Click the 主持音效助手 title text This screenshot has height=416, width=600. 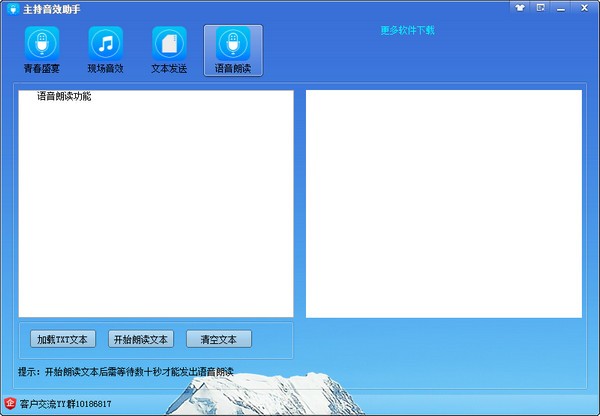51,8
